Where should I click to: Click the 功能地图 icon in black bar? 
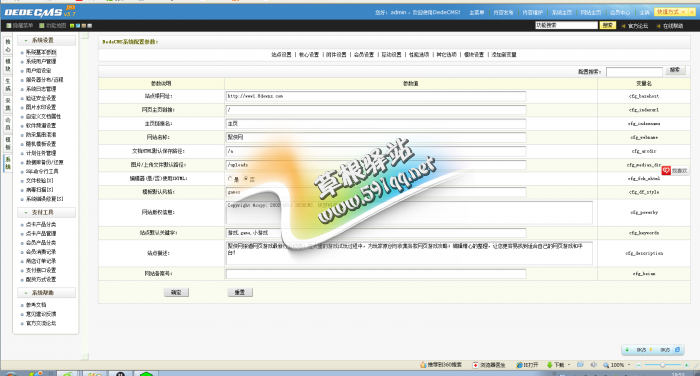(42, 26)
